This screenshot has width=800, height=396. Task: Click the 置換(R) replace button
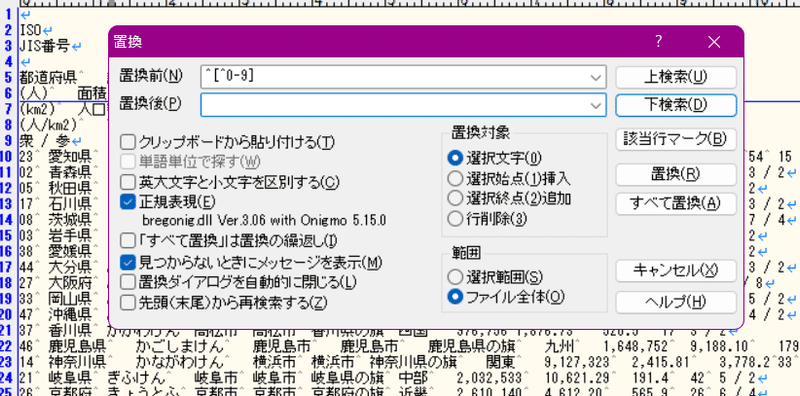(x=676, y=175)
